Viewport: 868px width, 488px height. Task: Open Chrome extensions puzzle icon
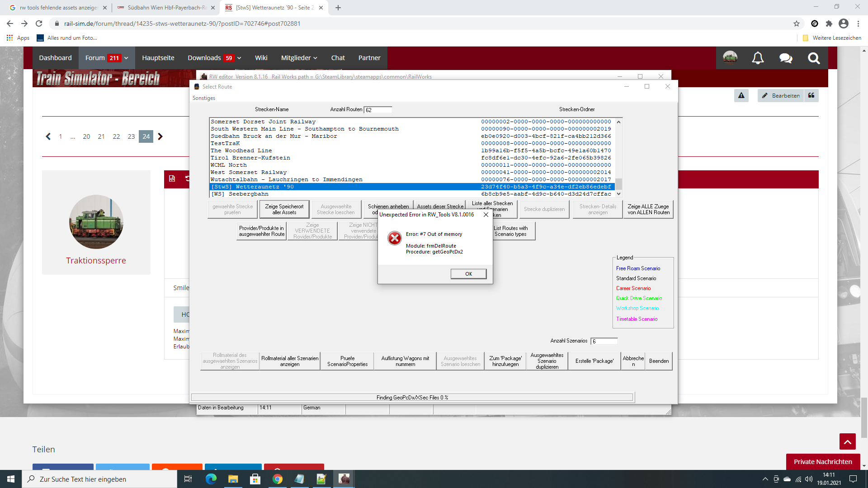tap(829, 23)
